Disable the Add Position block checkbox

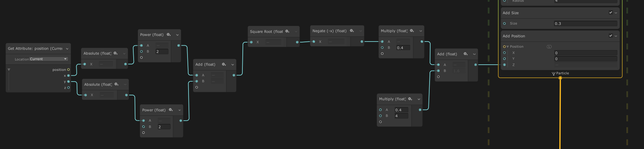(x=611, y=36)
